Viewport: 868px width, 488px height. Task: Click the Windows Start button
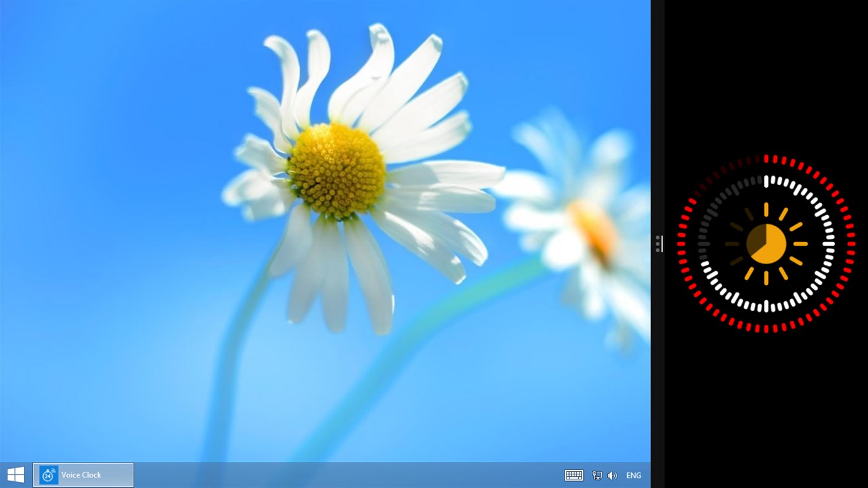tap(14, 474)
